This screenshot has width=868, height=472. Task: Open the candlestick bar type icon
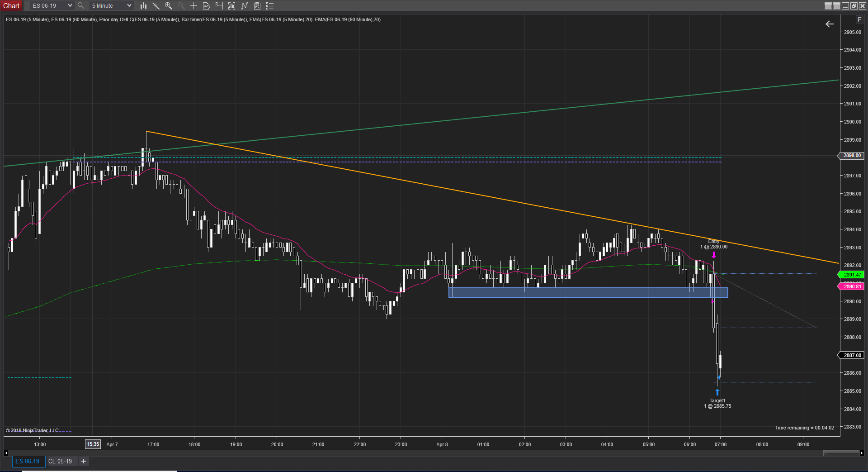(x=143, y=6)
